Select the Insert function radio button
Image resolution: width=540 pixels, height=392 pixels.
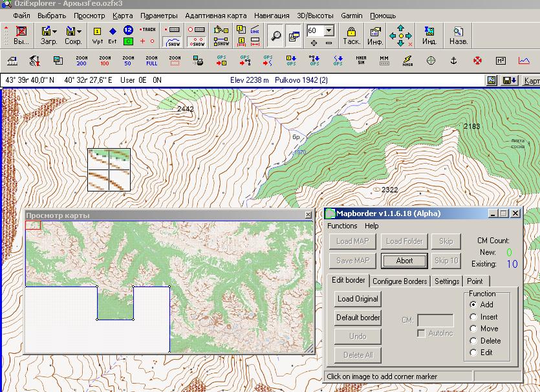474,317
